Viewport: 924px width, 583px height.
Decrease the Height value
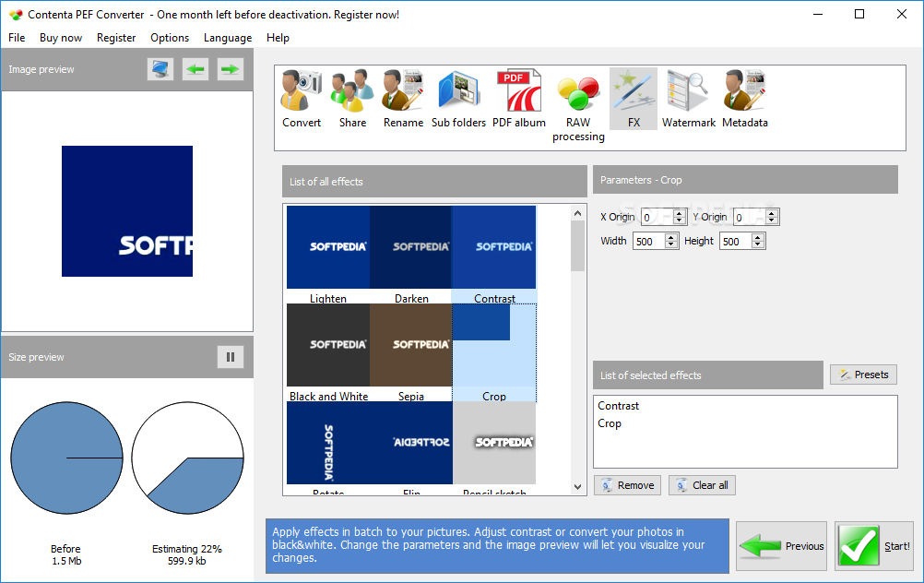click(758, 244)
